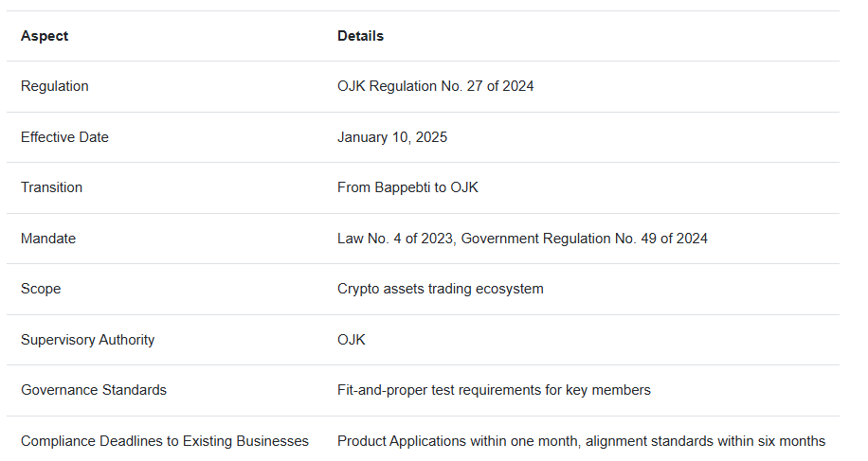Click Crypto assets trading ecosystem text
Viewport: 868px width, 461px height.
440,289
